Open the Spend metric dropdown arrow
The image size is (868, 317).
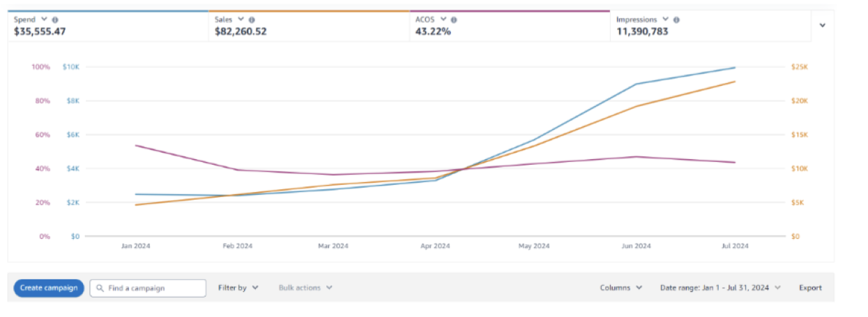pos(45,20)
